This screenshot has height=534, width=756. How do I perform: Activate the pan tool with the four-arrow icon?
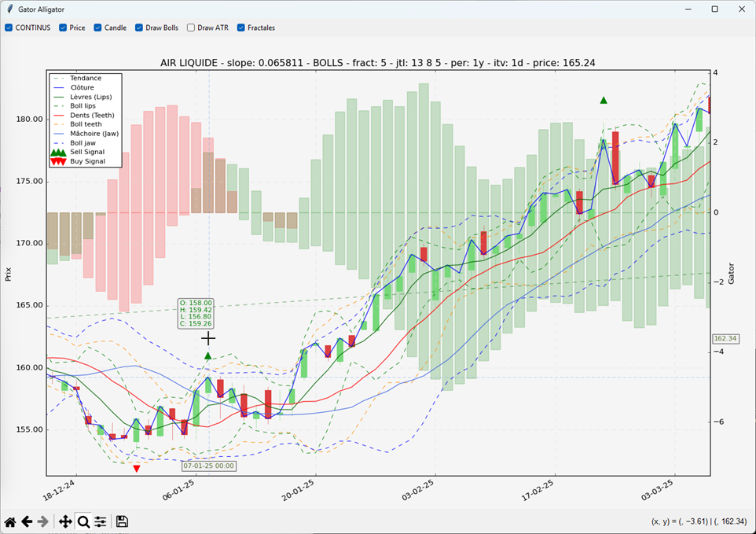(x=65, y=521)
